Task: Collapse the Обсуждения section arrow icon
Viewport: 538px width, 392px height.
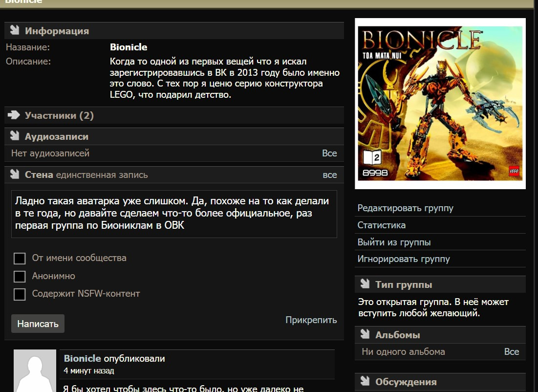Action: (365, 381)
